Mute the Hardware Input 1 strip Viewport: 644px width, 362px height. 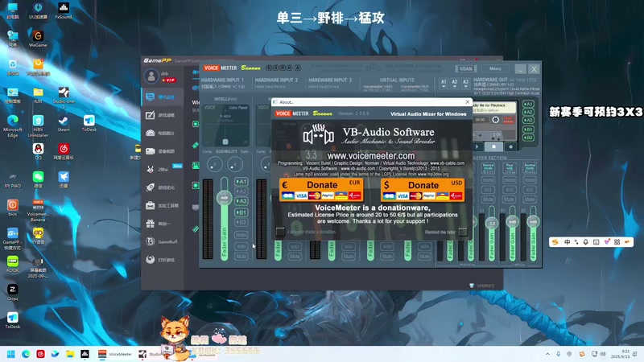241,256
